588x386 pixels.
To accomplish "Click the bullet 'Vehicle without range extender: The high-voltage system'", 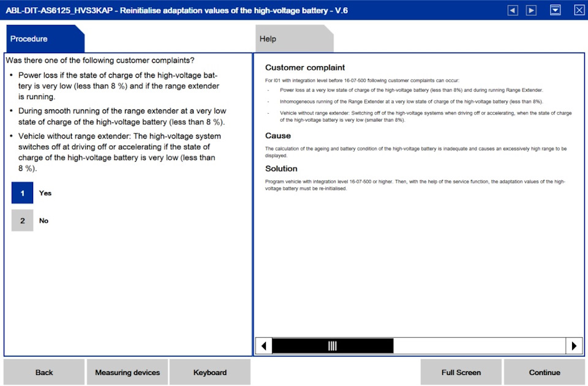I will click(x=119, y=152).
